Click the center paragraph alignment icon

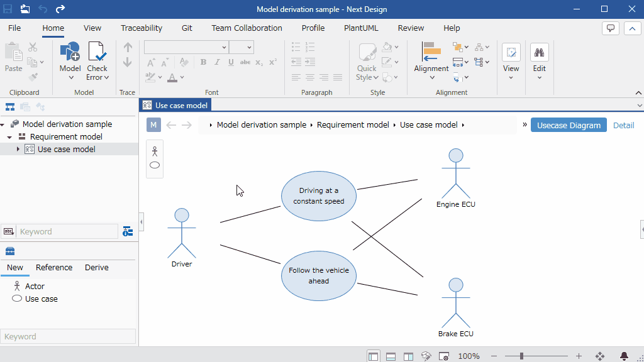[x=310, y=77]
